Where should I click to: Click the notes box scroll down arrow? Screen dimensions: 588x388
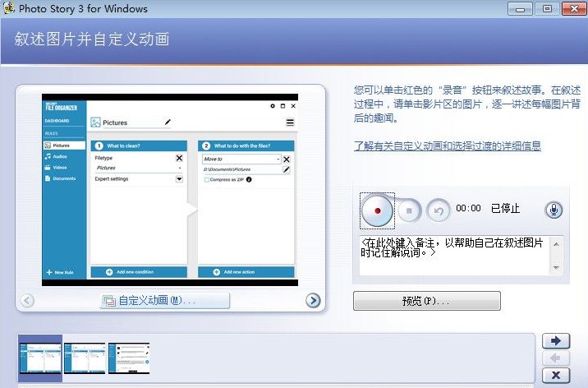click(x=556, y=267)
